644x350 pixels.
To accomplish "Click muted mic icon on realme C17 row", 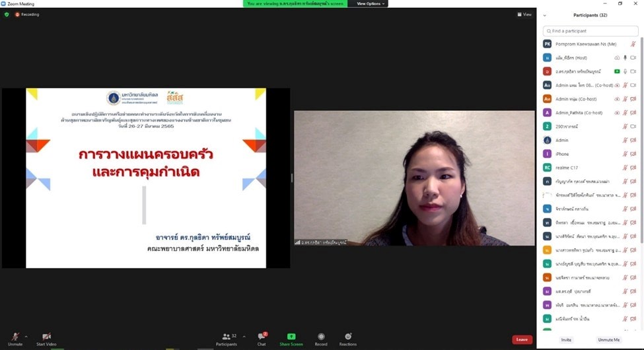I will click(x=625, y=168).
